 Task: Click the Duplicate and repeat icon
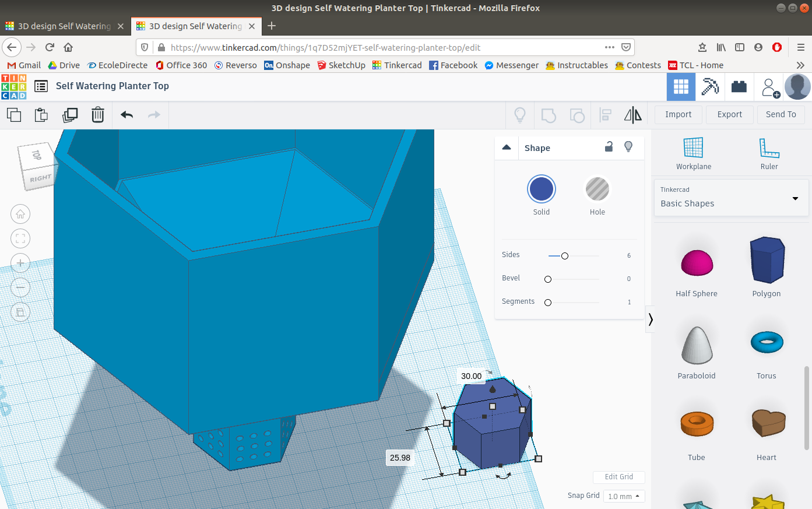pos(70,115)
